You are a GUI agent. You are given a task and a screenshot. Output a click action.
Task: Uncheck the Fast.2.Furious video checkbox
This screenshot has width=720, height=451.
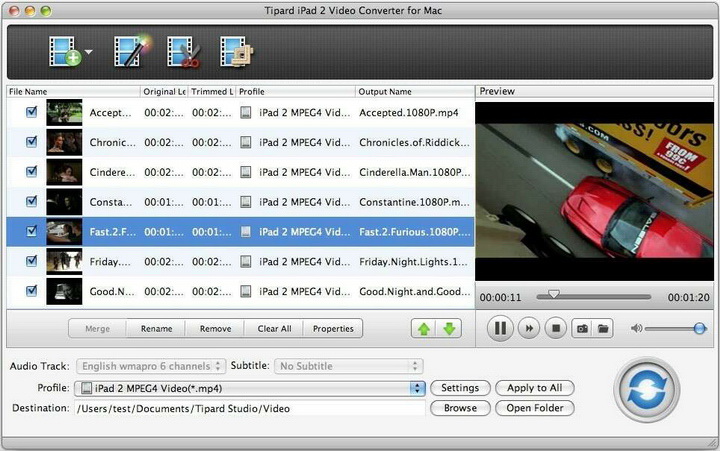click(x=32, y=231)
